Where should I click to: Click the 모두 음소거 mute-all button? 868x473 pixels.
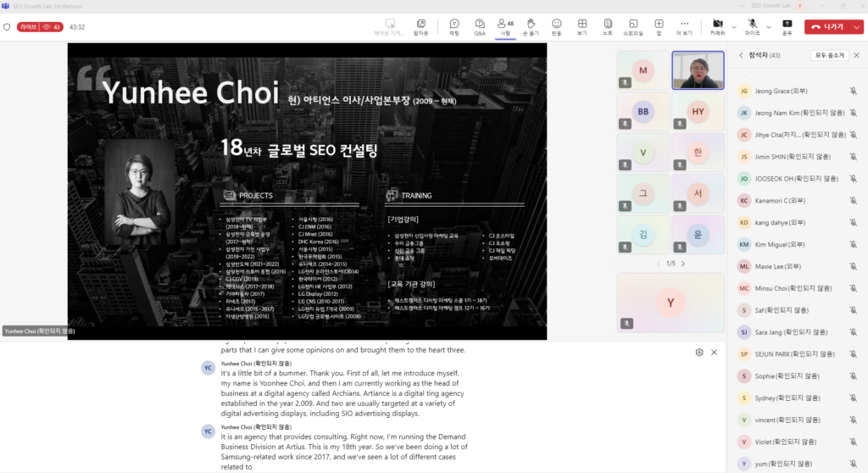829,55
